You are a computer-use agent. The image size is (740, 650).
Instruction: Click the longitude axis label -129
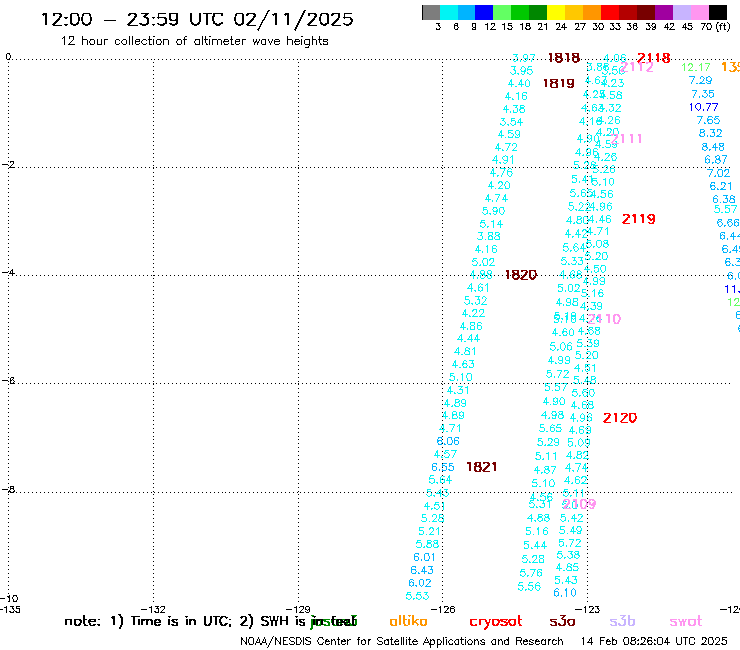point(298,609)
